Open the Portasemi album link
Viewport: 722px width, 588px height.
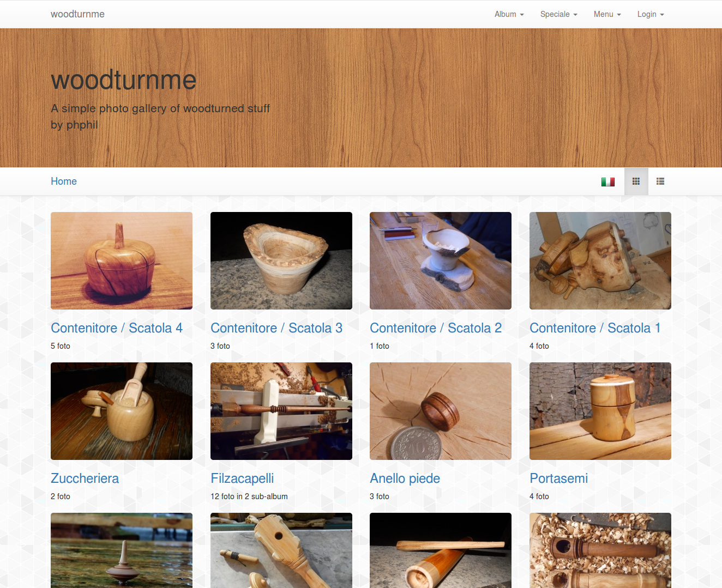pyautogui.click(x=558, y=478)
